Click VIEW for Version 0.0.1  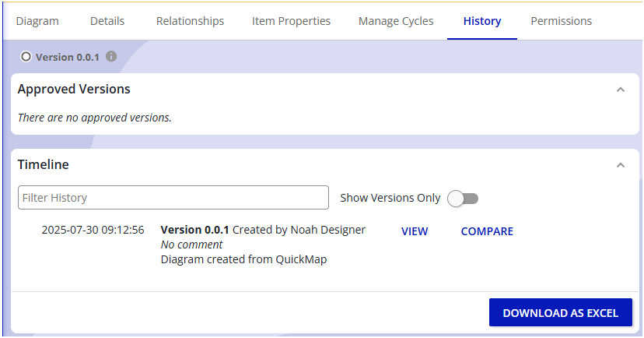[x=415, y=231]
